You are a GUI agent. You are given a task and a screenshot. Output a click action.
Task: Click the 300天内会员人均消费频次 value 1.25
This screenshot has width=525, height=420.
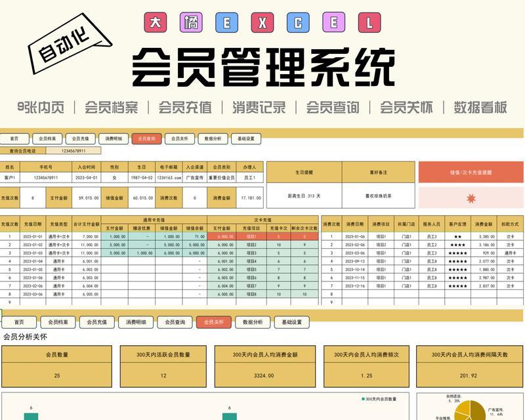pos(366,375)
